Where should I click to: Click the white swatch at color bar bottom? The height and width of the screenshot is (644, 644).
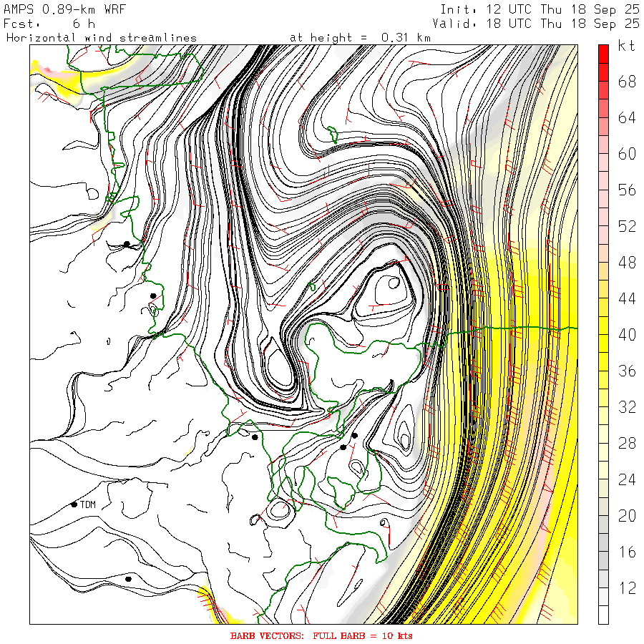603,615
